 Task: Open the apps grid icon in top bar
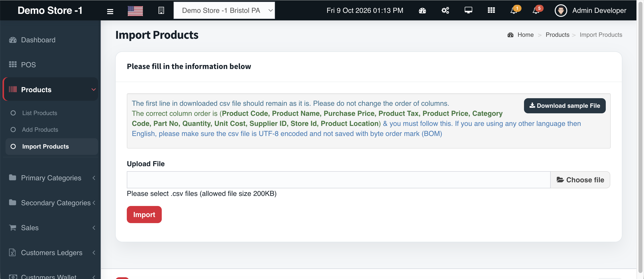pyautogui.click(x=491, y=10)
